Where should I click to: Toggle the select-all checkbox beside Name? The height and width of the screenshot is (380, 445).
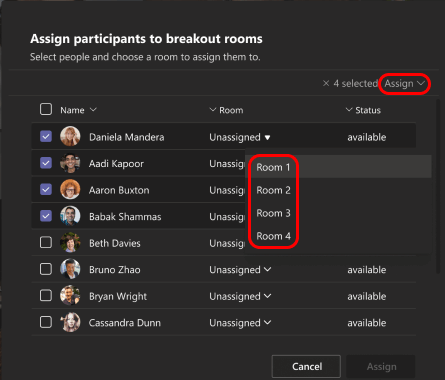click(x=46, y=109)
